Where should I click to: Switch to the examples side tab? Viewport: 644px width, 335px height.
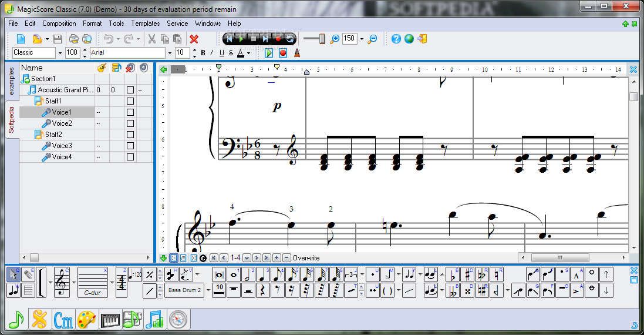coord(12,81)
